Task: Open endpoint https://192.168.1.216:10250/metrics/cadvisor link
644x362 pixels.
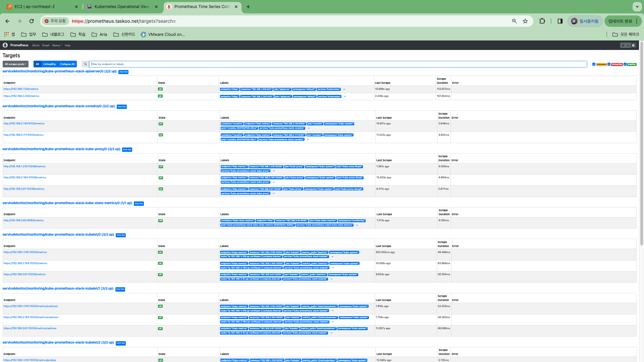Action: (31, 306)
